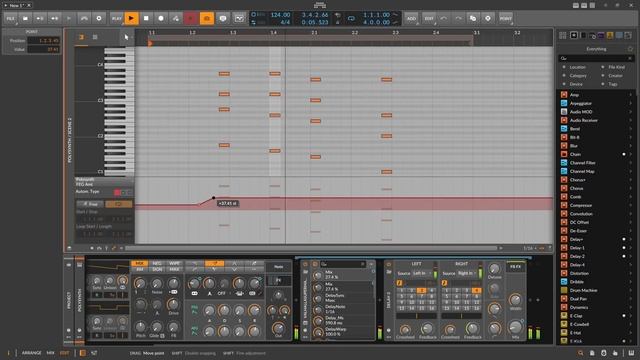
Task: Adjust the Polysynth Drive knob
Action: (x=173, y=304)
